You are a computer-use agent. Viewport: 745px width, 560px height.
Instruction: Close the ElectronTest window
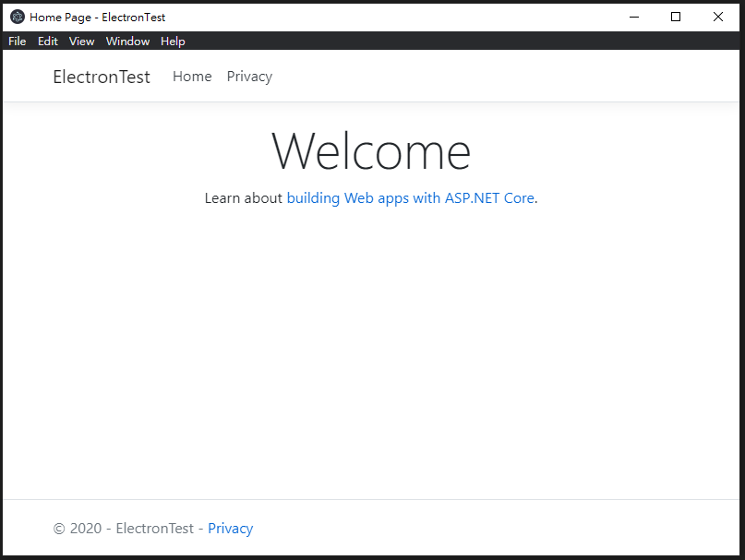pyautogui.click(x=718, y=18)
